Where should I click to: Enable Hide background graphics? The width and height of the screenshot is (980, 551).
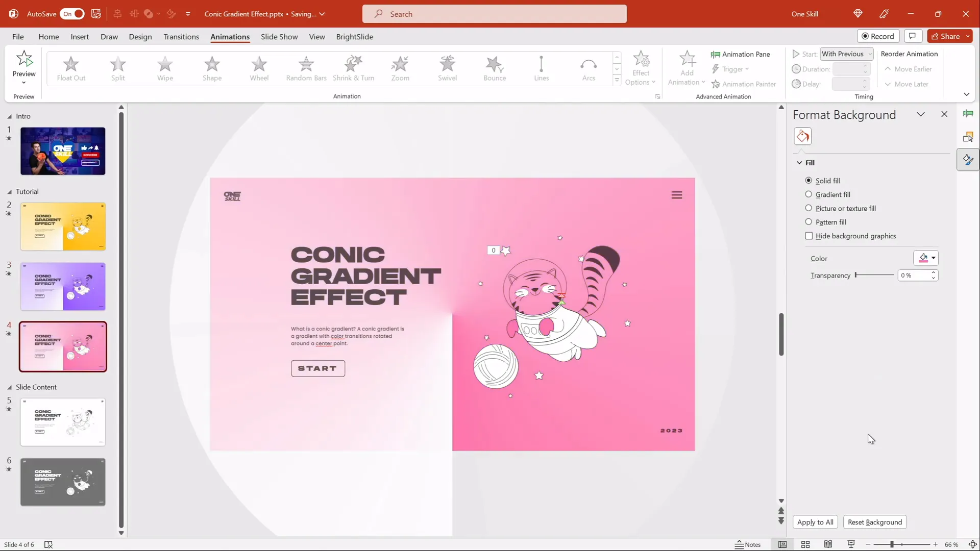pos(808,236)
